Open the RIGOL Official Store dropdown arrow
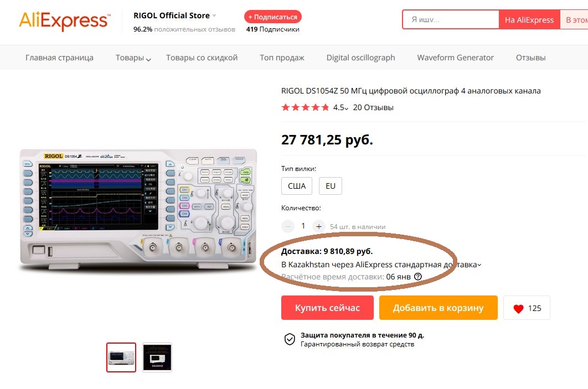This screenshot has height=389, width=588. [214, 15]
